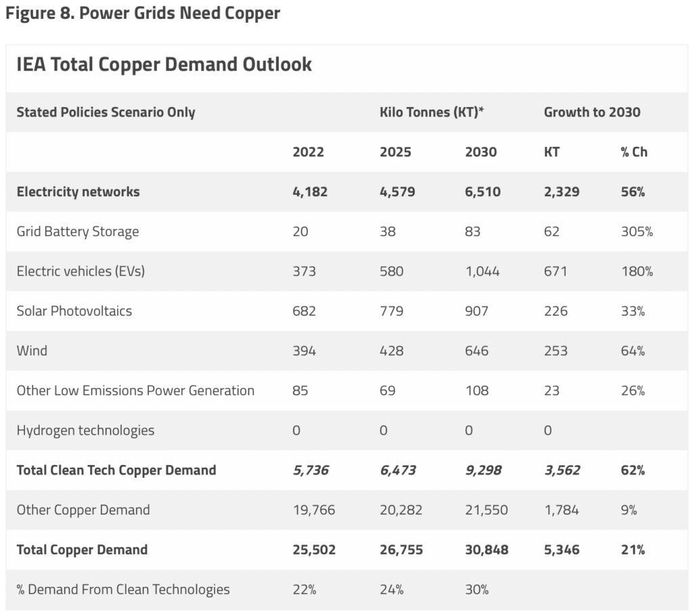Select '% Demand From Clean Technologies' label
The height and width of the screenshot is (616, 693).
click(x=123, y=590)
